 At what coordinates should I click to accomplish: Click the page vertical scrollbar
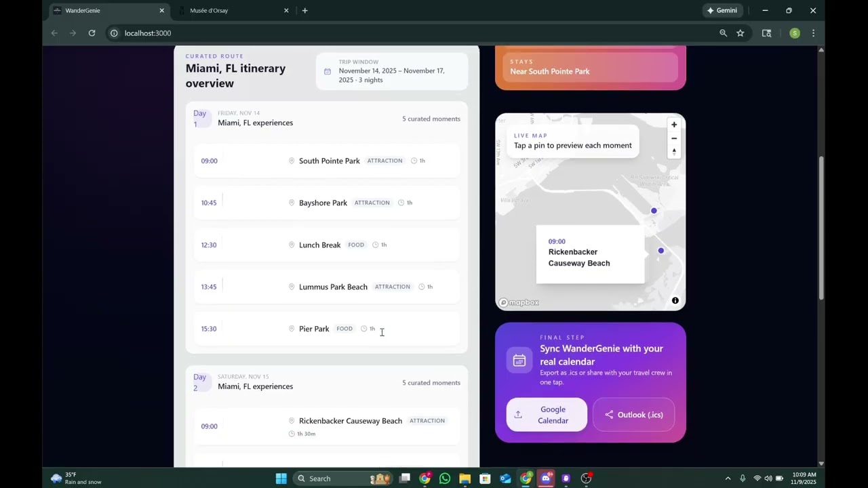[x=821, y=227]
